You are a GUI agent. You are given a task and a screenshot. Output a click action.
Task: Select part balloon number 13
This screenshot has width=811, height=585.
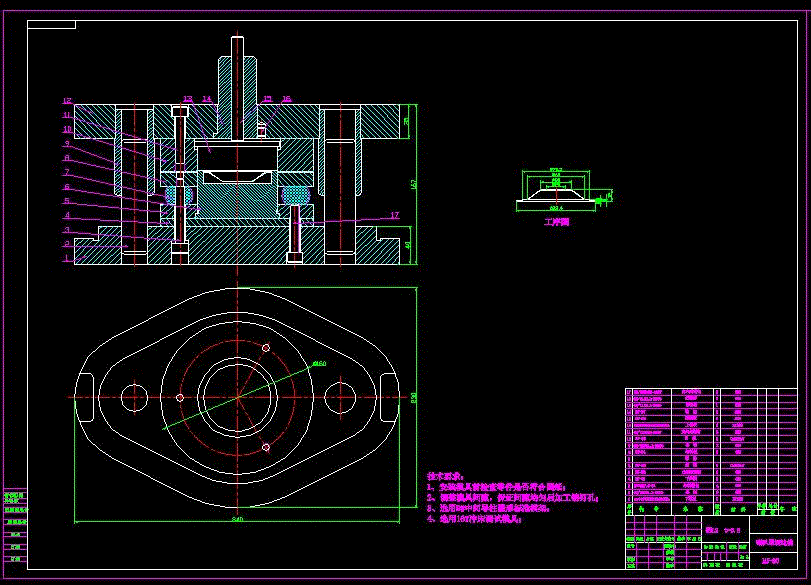pos(188,99)
